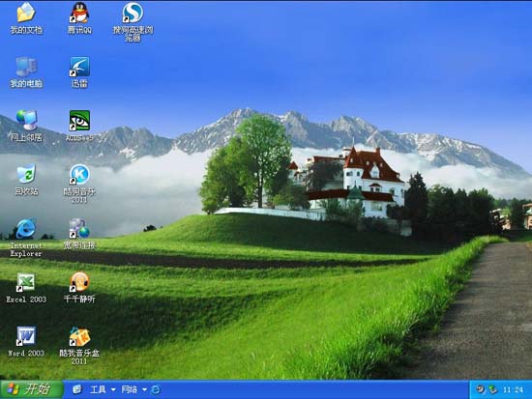Select the Excel 2003 shortcut

click(26, 282)
